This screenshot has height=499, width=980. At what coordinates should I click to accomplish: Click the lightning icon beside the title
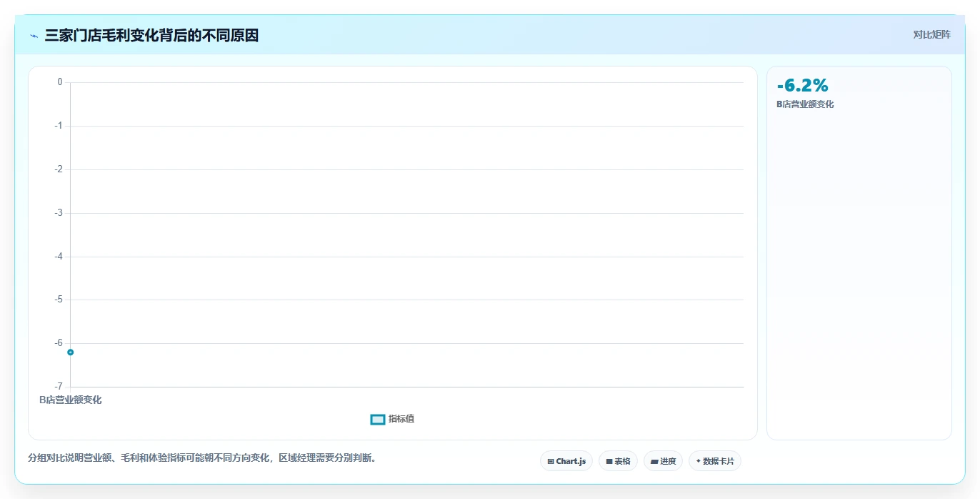coord(34,35)
